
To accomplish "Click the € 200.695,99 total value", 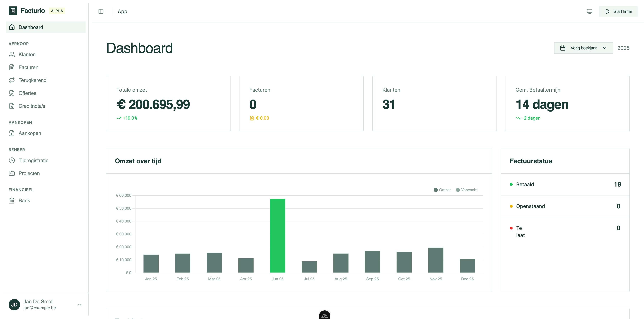I will (153, 105).
